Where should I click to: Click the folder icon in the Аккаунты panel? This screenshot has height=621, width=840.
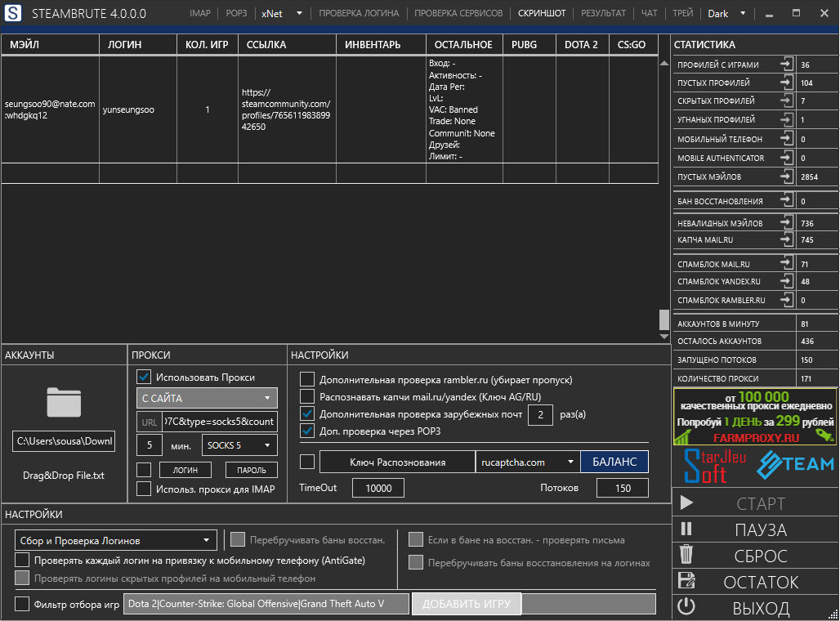64,402
